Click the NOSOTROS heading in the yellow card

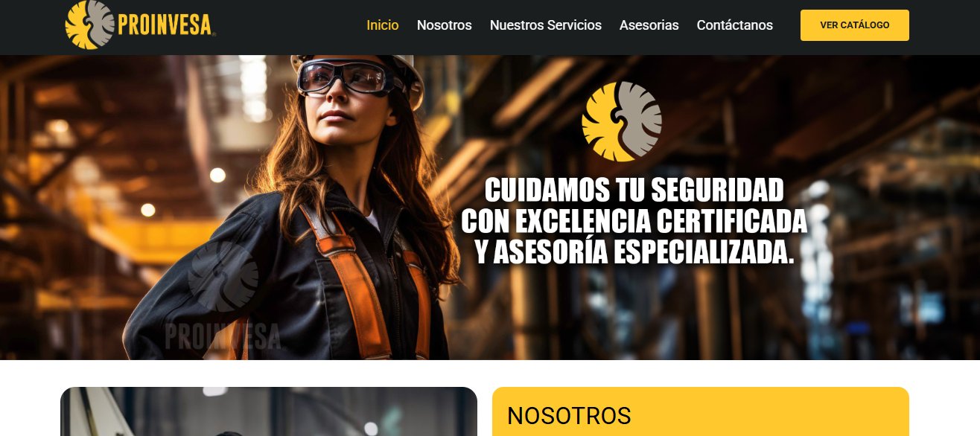569,416
